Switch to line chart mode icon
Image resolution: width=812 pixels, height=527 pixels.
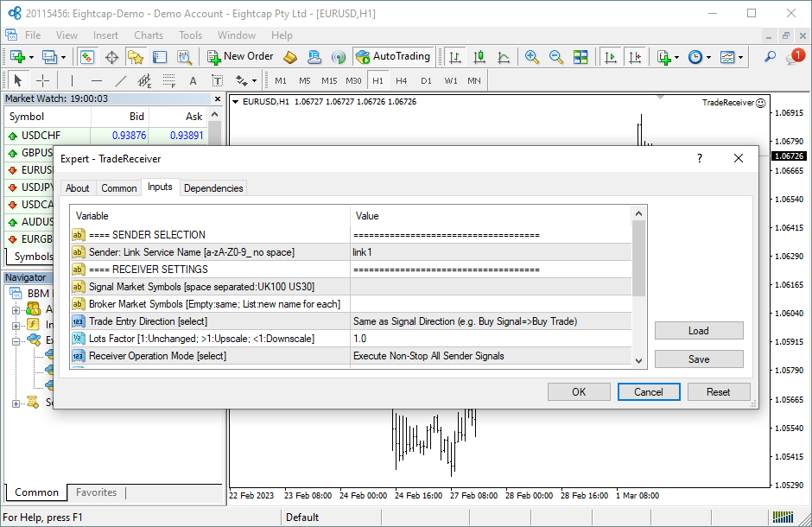coord(504,56)
